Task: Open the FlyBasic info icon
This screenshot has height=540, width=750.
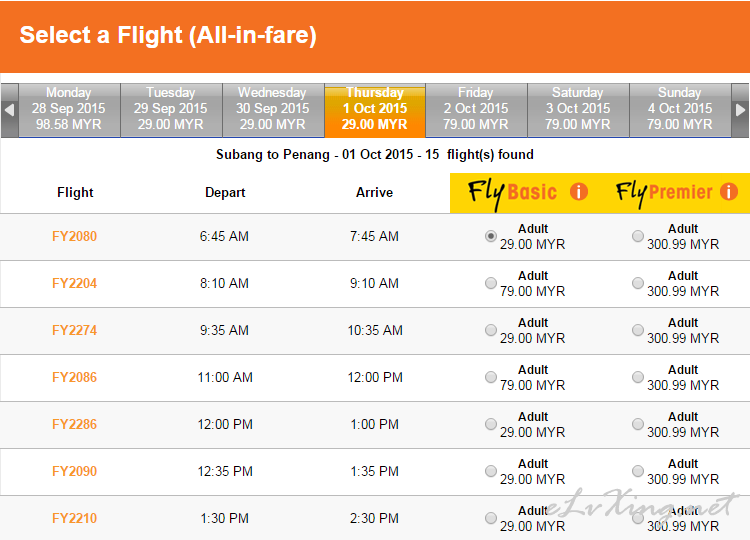Action: tap(579, 192)
